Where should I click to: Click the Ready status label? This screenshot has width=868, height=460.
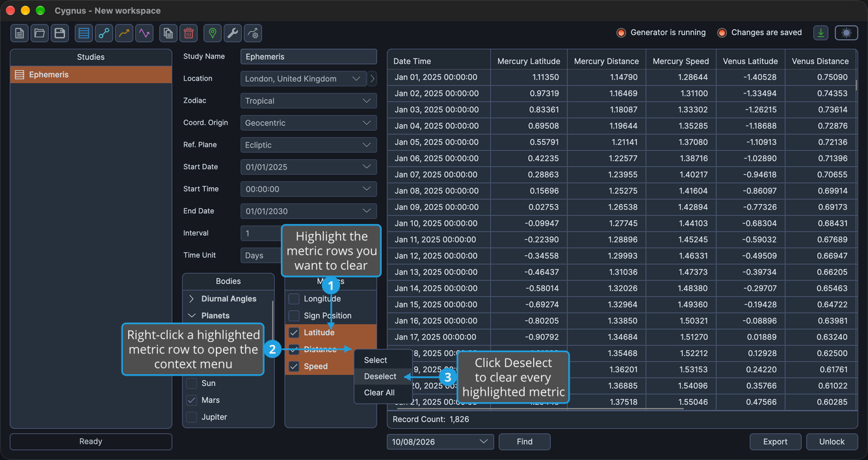point(91,442)
